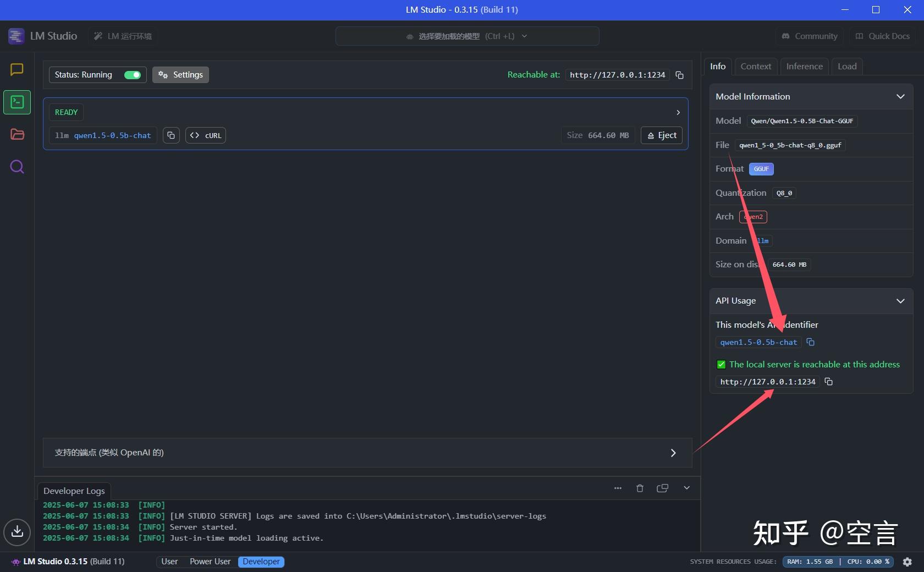The image size is (924, 572).
Task: Collapse the Model Information section
Action: 900,96
